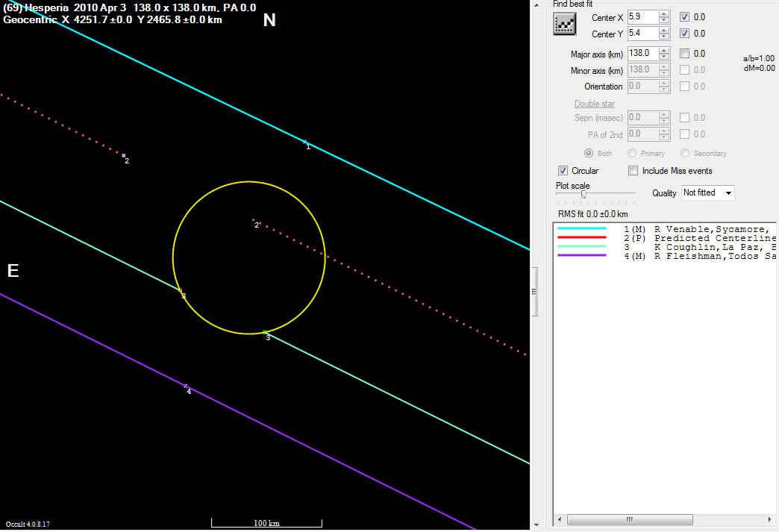Click the E east direction marker
Screen dimensions: 779x532
tap(13, 270)
